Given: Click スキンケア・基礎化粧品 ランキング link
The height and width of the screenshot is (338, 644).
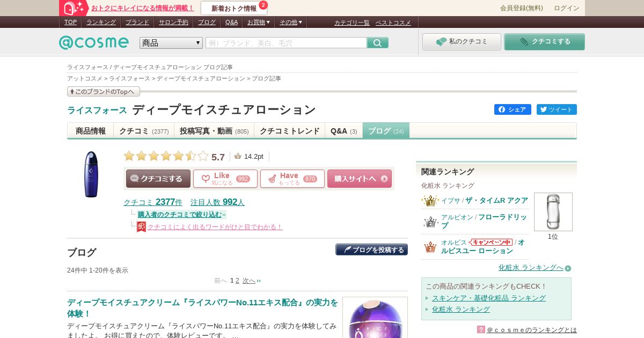Looking at the screenshot, I should click(489, 298).
